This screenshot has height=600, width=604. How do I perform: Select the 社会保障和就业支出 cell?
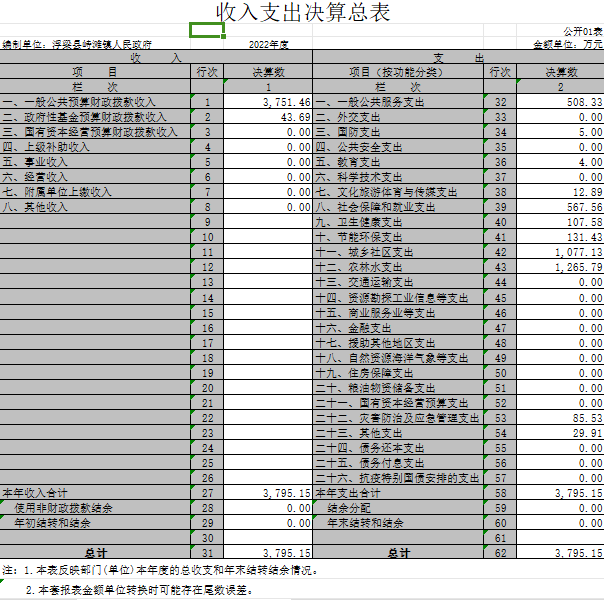click(375, 207)
